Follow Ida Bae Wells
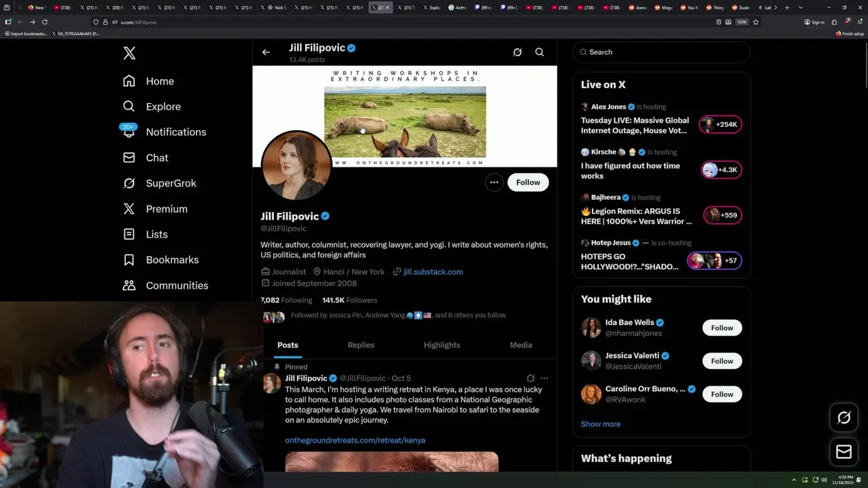 click(722, 328)
